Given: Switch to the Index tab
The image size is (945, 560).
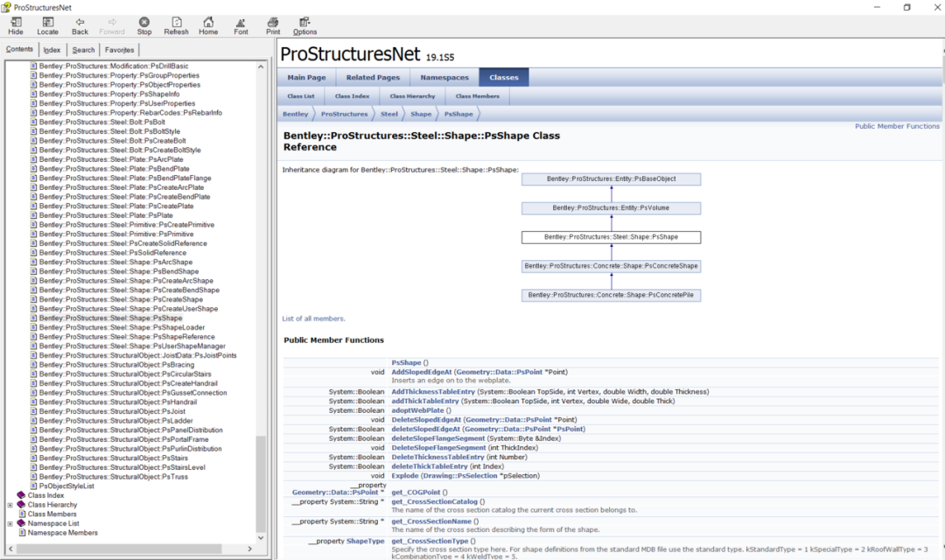Looking at the screenshot, I should coord(52,50).
